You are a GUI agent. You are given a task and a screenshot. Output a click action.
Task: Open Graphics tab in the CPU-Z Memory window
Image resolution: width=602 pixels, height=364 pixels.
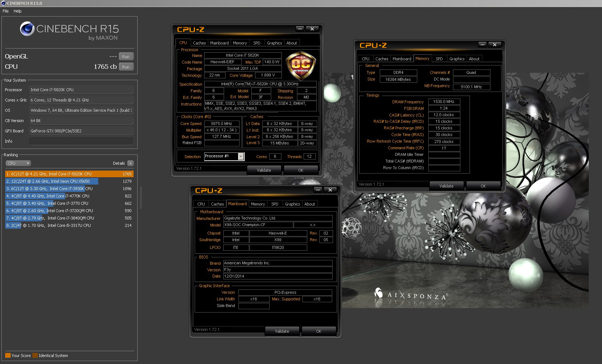point(457,59)
